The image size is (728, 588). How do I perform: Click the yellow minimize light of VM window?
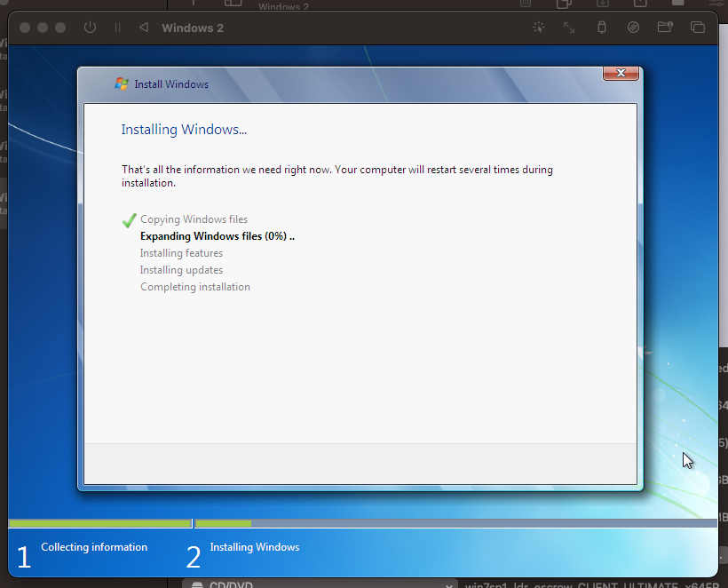coord(43,28)
